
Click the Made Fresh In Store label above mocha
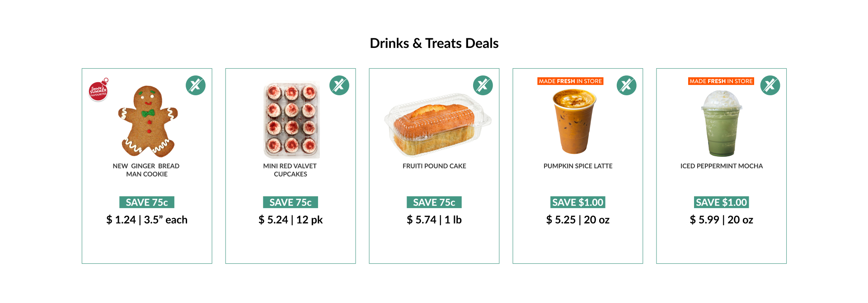(x=721, y=81)
